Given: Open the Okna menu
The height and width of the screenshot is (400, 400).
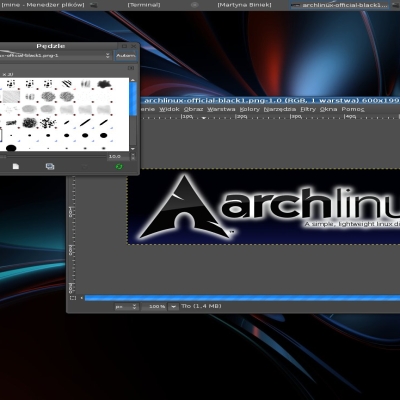Looking at the screenshot, I should coord(329,109).
